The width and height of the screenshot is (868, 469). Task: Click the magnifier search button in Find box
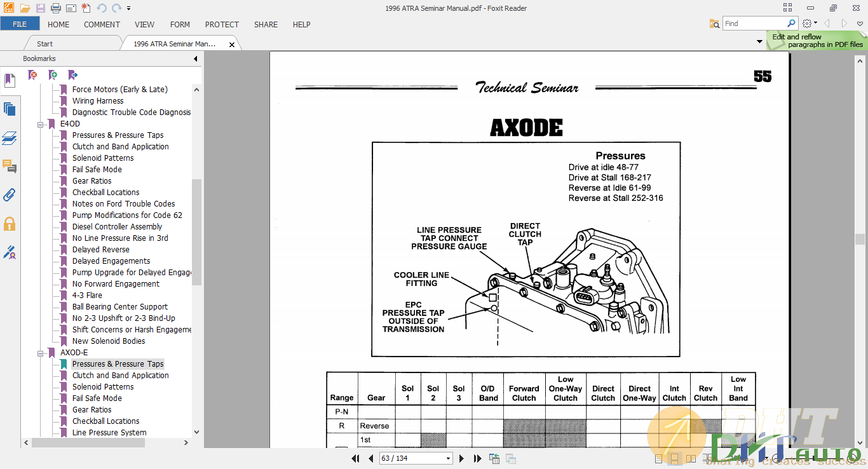coord(792,23)
